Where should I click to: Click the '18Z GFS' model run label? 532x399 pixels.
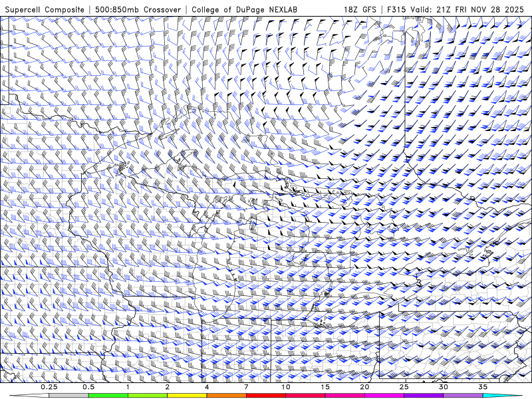360,10
